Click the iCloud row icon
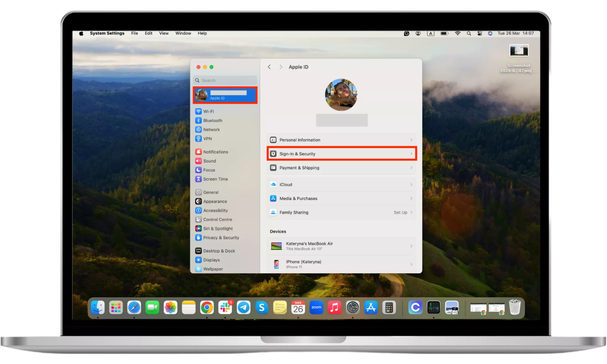607x364 pixels. 273,184
